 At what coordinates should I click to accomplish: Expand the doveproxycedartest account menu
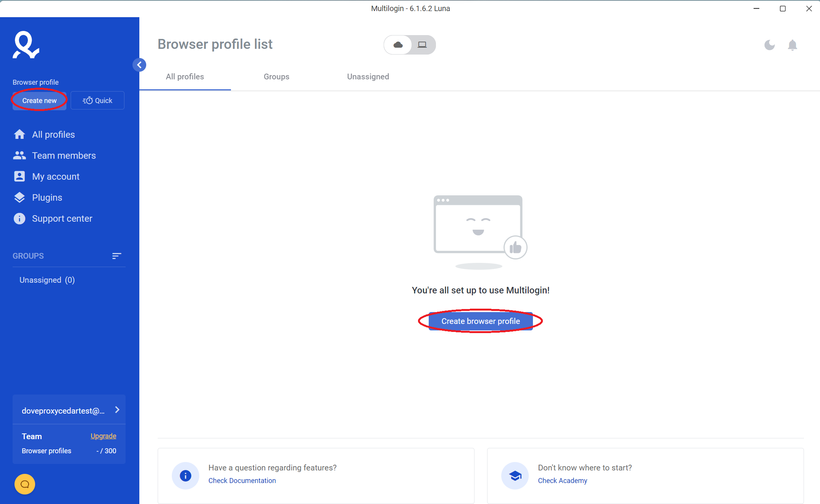(x=117, y=410)
